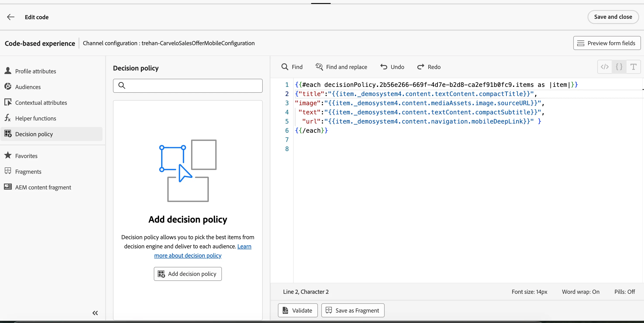Click the "title" key in code
Image resolution: width=644 pixels, height=323 pixels.
click(x=312, y=94)
